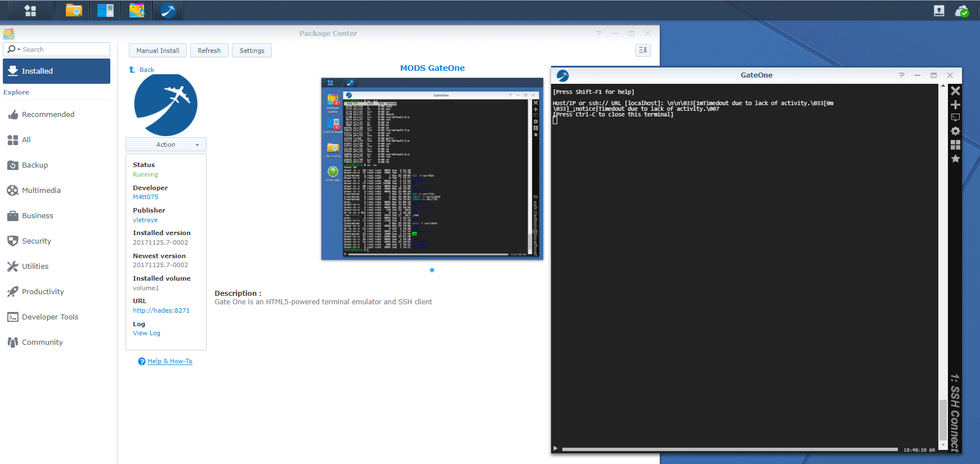The width and height of the screenshot is (980, 464).
Task: Expand the Action dropdown button
Action: click(165, 145)
